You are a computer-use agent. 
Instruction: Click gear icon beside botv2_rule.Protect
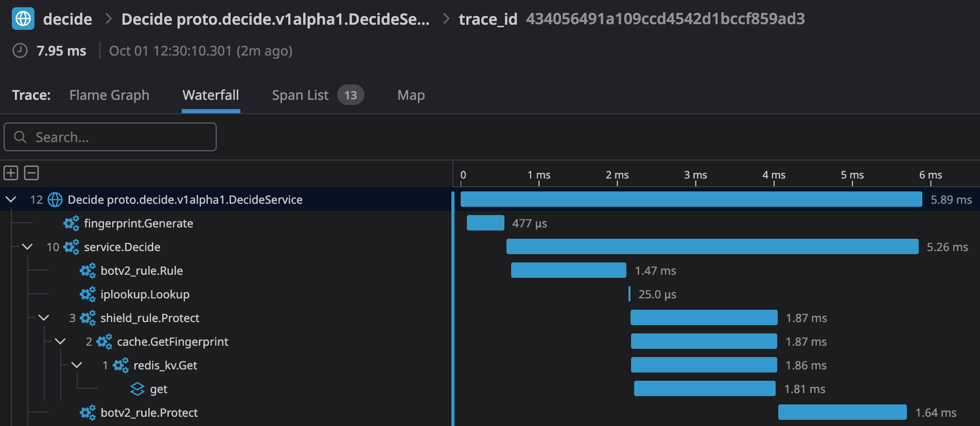coord(88,413)
